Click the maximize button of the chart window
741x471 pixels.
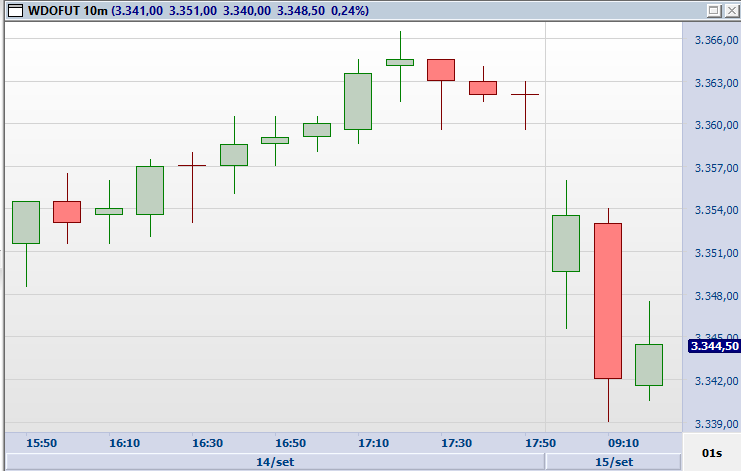tap(713, 10)
